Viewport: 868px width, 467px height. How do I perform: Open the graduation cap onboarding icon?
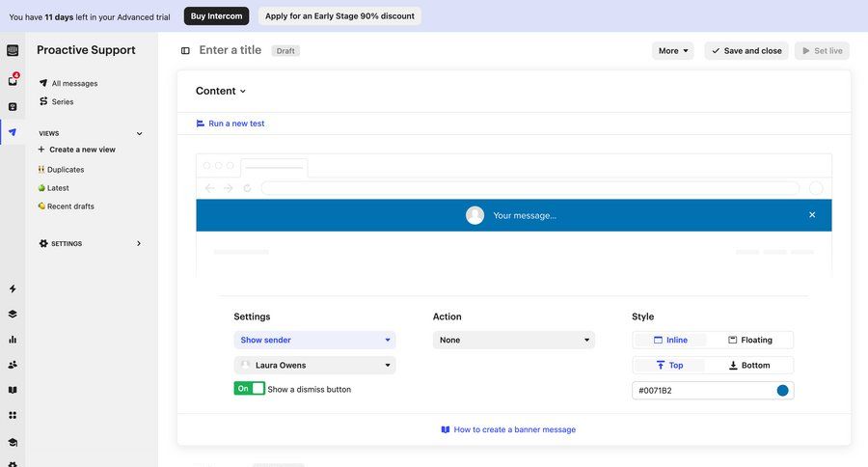13,442
